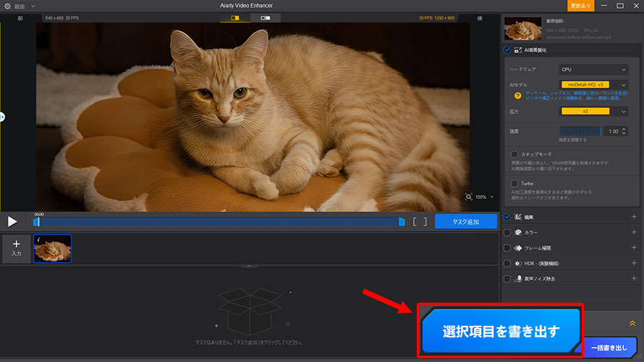The height and width of the screenshot is (362, 644).
Task: Click the HDR brightness icon
Action: tap(518, 264)
